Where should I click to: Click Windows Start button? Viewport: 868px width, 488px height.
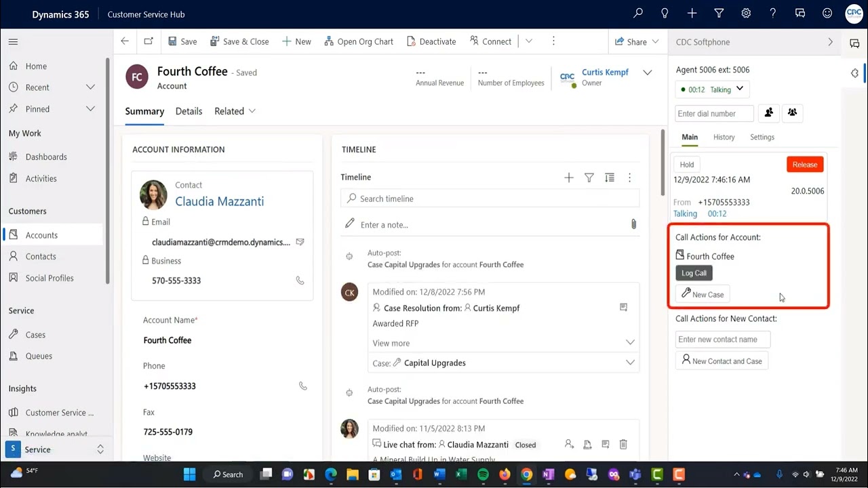pyautogui.click(x=189, y=474)
